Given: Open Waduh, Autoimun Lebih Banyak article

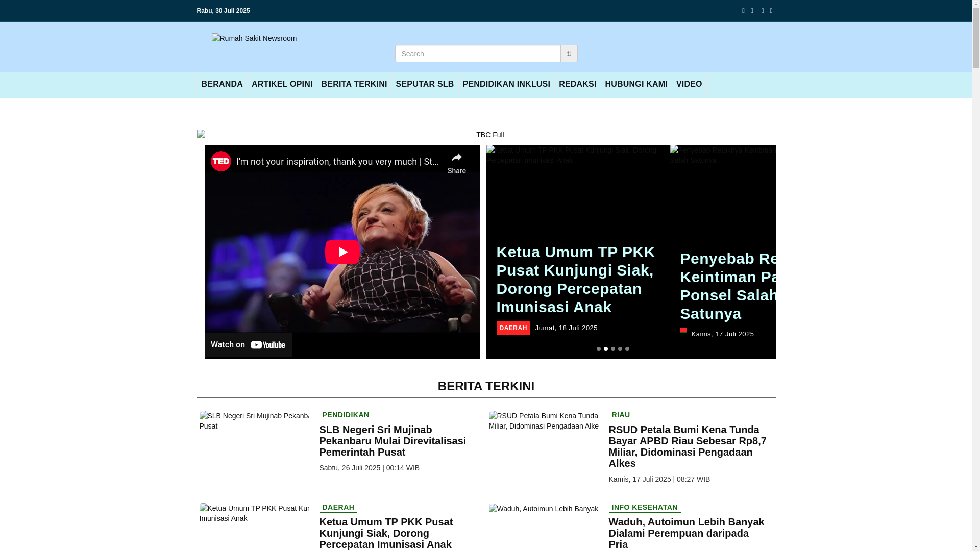Looking at the screenshot, I should tap(687, 533).
